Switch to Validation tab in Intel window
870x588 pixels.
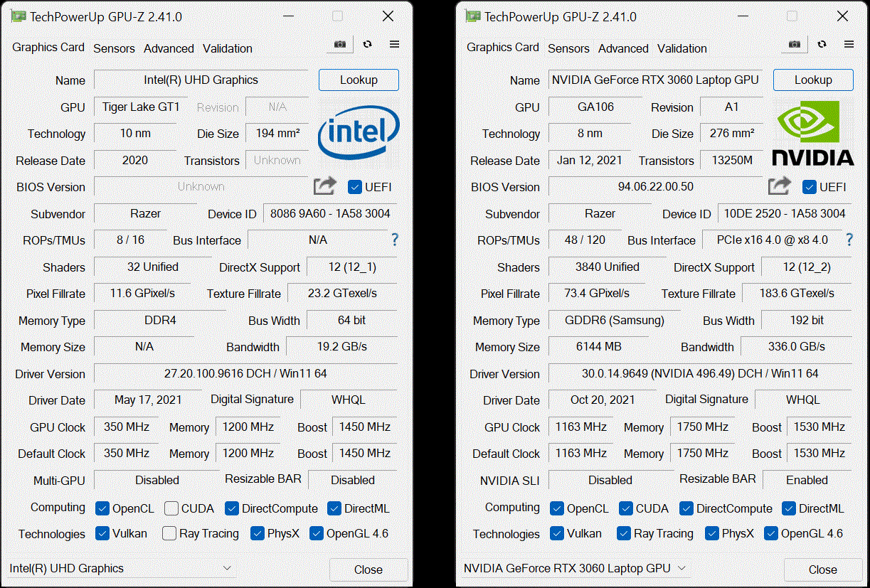[228, 48]
